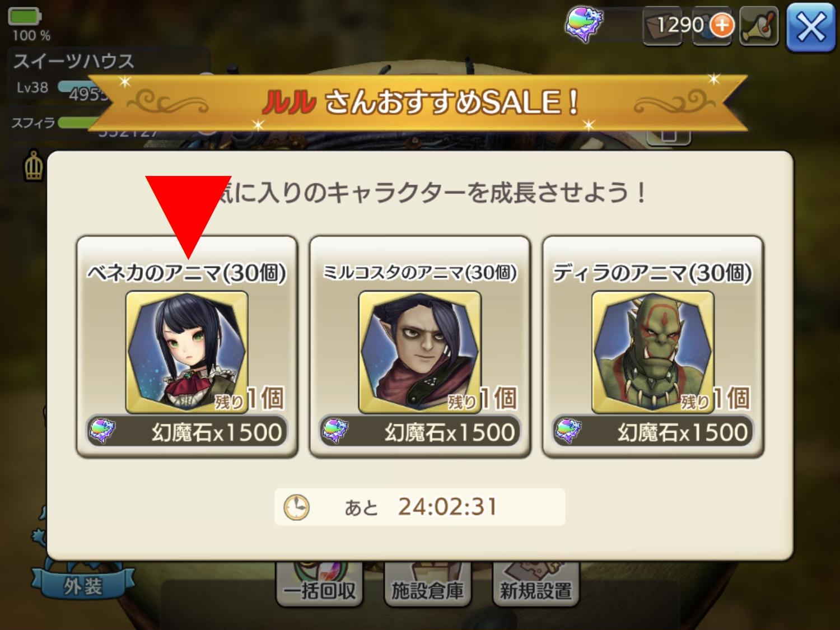Open the mail envelope icon beside 1290
Image resolution: width=840 pixels, height=630 pixels.
click(662, 26)
